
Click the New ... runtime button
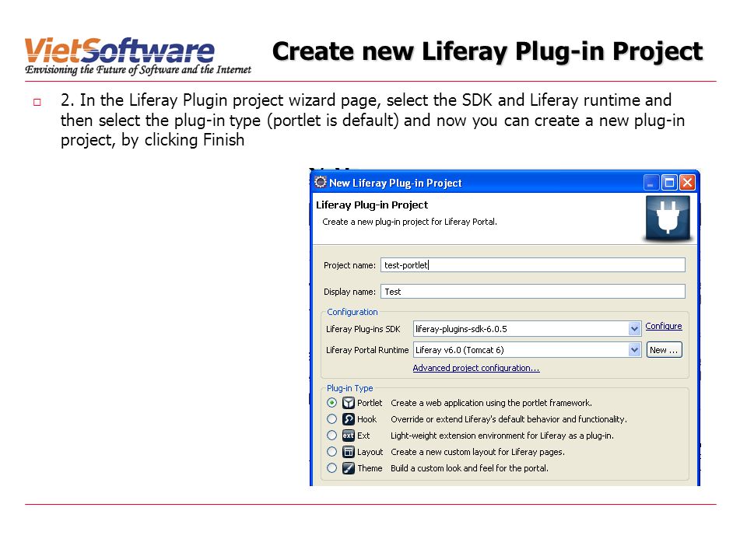664,350
